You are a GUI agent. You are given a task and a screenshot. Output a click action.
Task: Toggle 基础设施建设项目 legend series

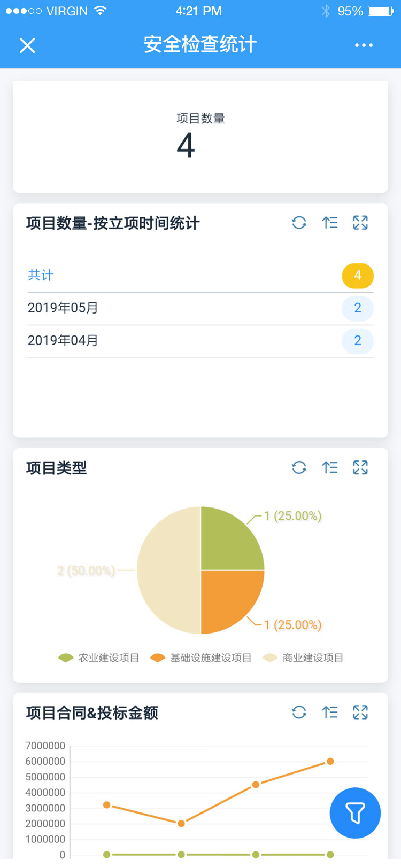(x=201, y=658)
